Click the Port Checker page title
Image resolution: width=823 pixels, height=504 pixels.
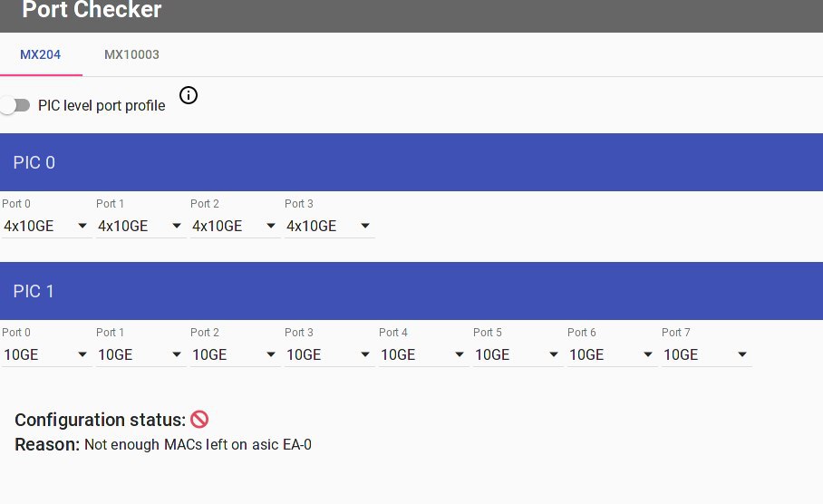[92, 11]
